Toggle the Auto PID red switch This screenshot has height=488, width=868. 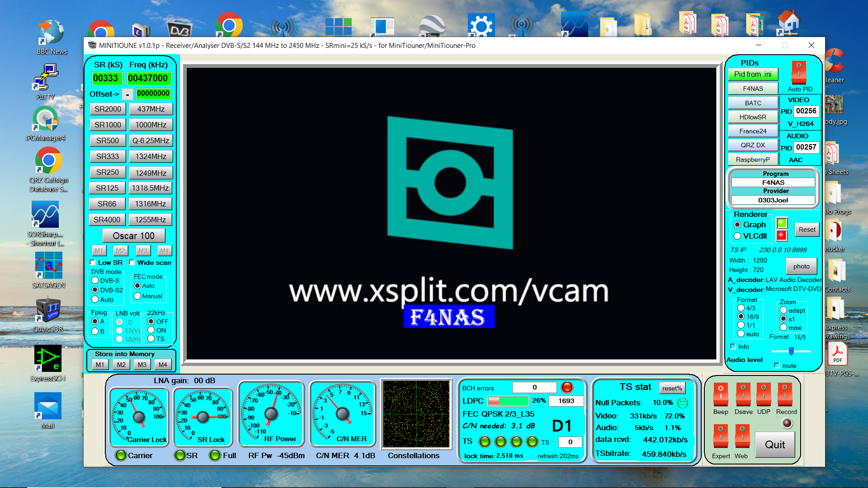(x=799, y=72)
